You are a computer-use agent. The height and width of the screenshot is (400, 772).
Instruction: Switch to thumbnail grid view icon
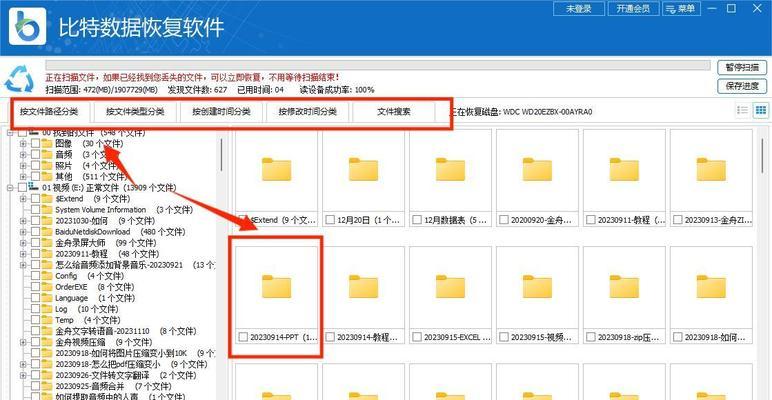pos(761,110)
